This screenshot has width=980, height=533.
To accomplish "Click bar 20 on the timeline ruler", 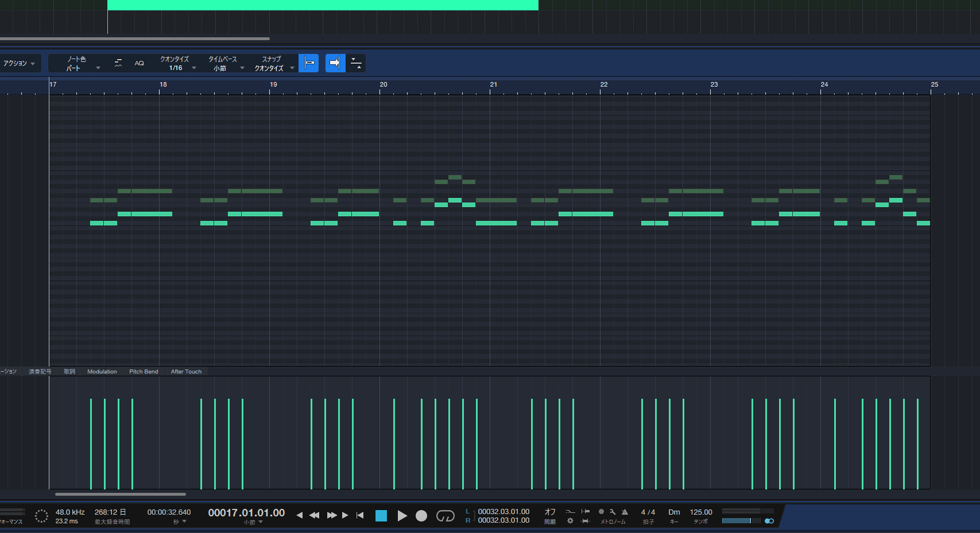I will click(x=384, y=85).
